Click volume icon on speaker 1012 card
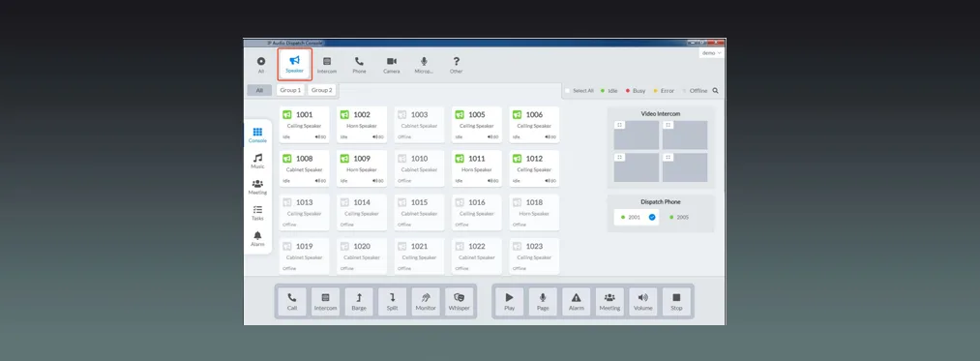Screen dimensions: 980x361 click(x=548, y=180)
